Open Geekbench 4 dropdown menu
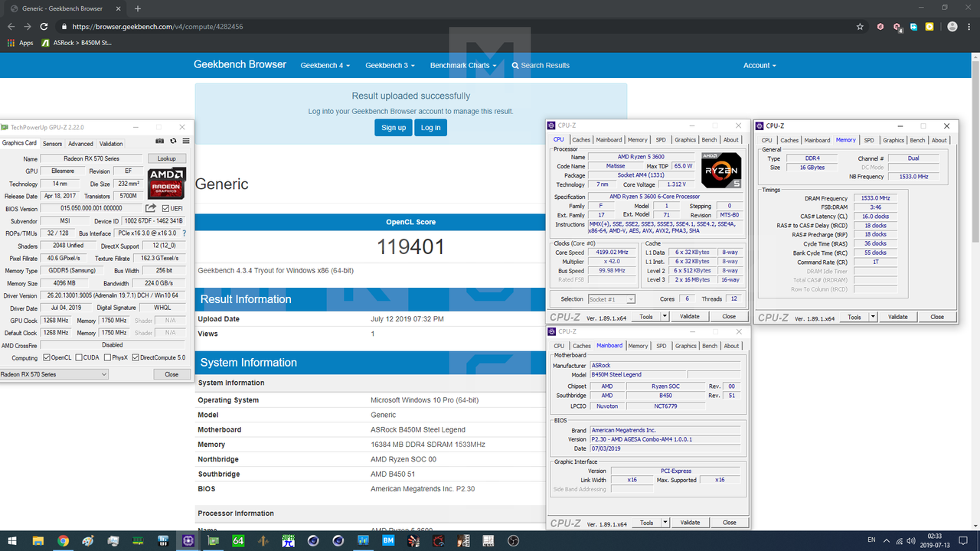The image size is (980, 551). 325,66
